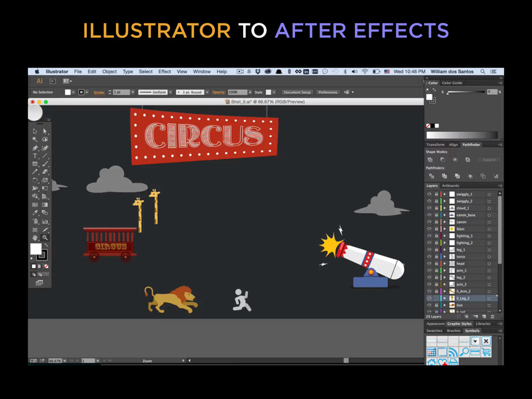Hide the cloud_1 layer
This screenshot has height=399, width=532.
tap(429, 208)
